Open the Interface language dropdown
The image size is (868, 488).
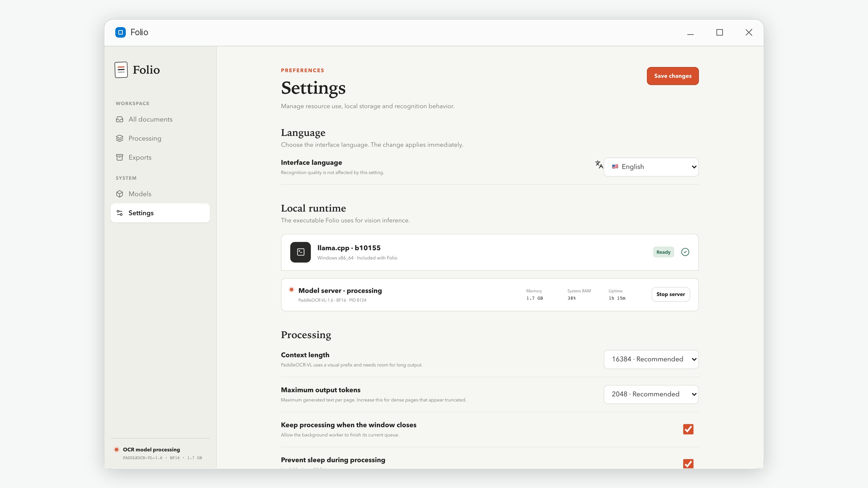tap(651, 167)
